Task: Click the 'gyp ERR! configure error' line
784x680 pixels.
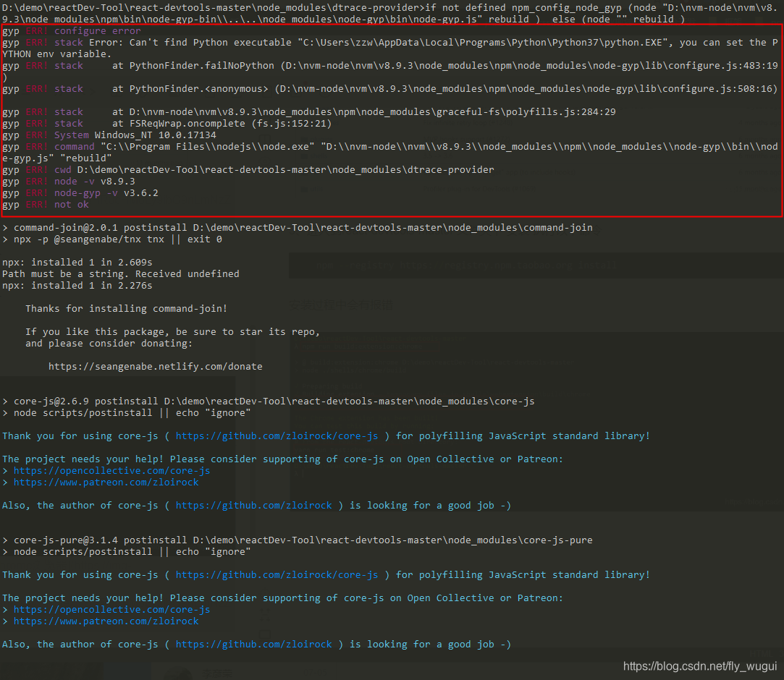Action: 72,31
